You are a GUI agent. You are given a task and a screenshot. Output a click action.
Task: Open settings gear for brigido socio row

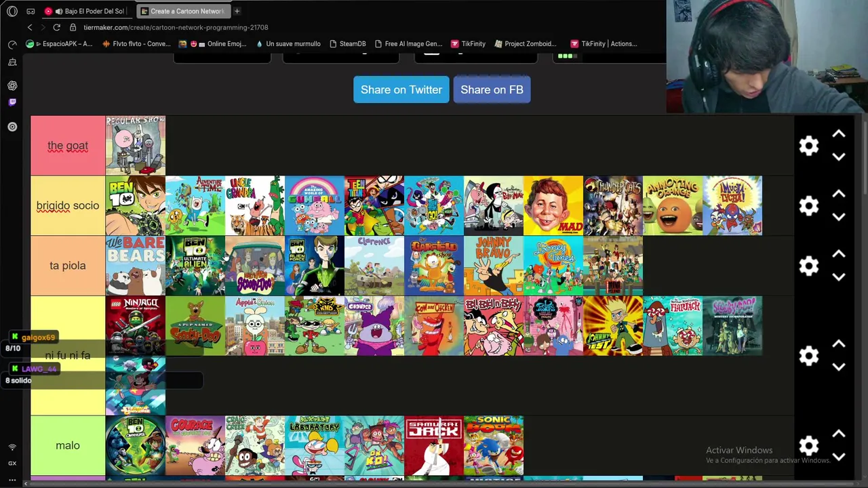point(809,205)
